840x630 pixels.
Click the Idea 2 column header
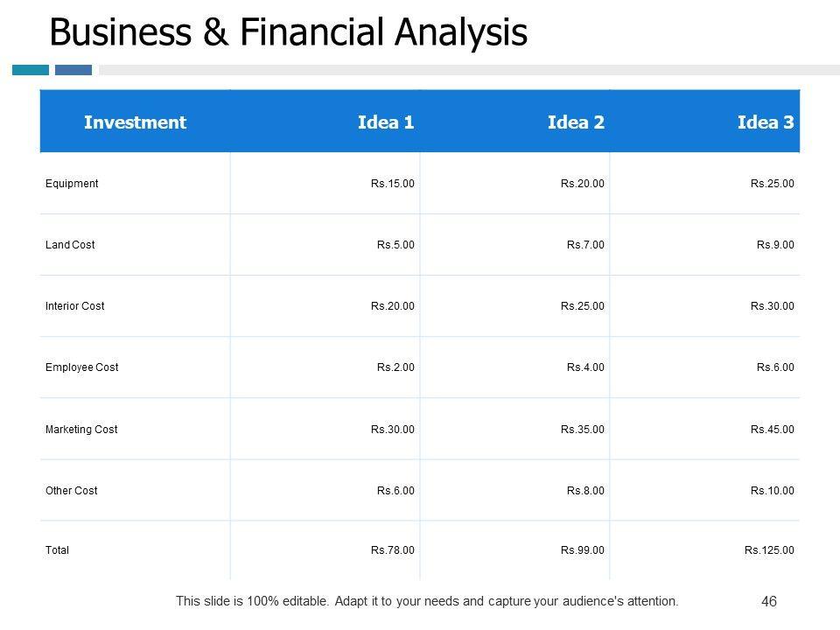[x=576, y=122]
